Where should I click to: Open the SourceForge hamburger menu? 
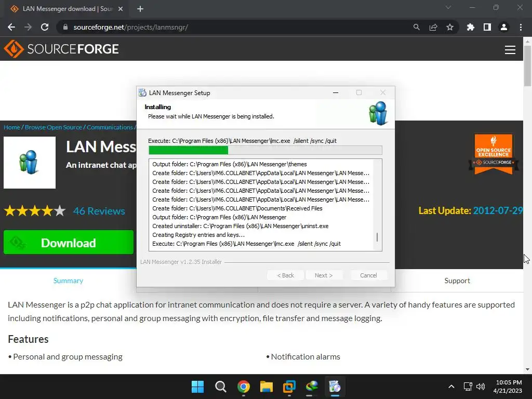(510, 49)
